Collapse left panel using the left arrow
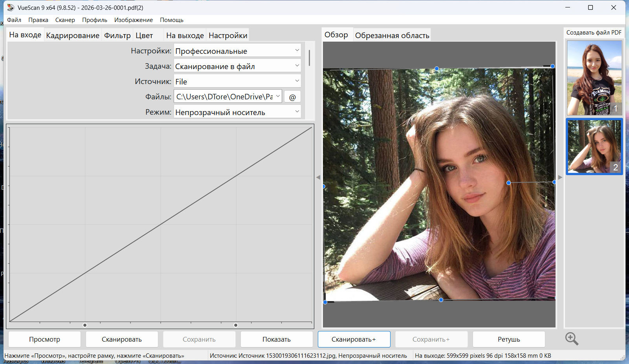 pos(318,177)
